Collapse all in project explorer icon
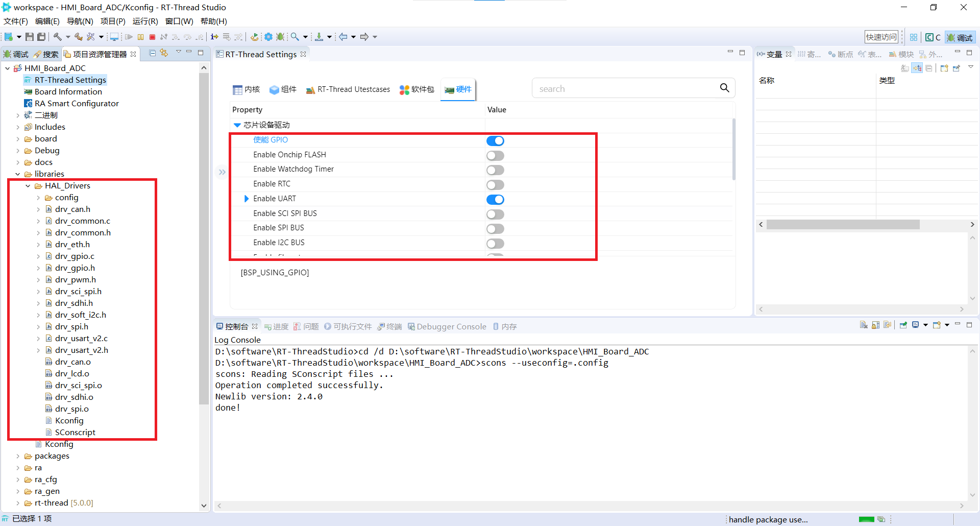The image size is (980, 526). tap(152, 53)
